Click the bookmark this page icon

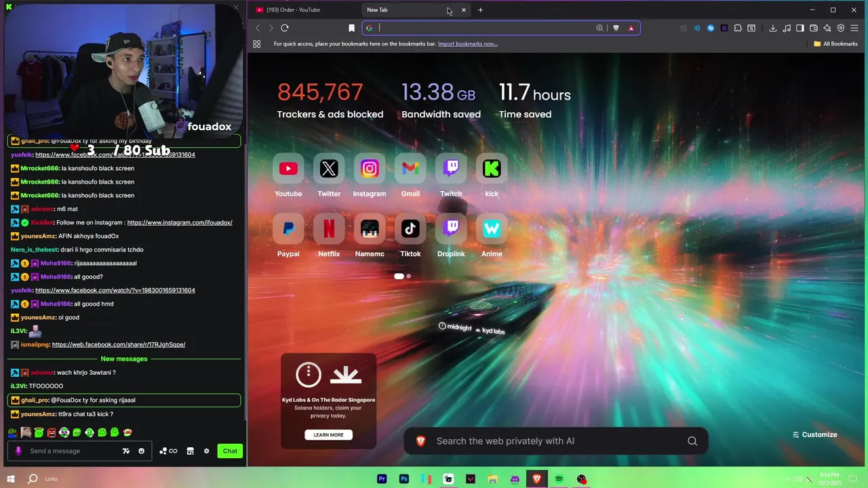tap(351, 28)
